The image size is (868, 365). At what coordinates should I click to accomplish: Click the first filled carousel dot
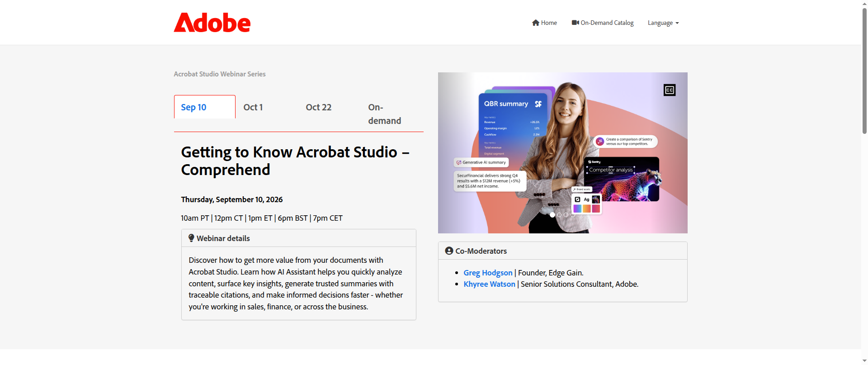tap(552, 215)
